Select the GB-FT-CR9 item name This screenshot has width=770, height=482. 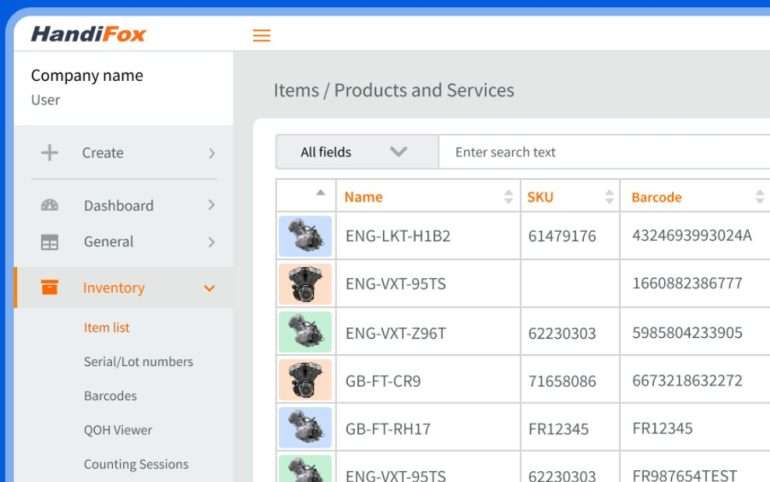pos(383,381)
